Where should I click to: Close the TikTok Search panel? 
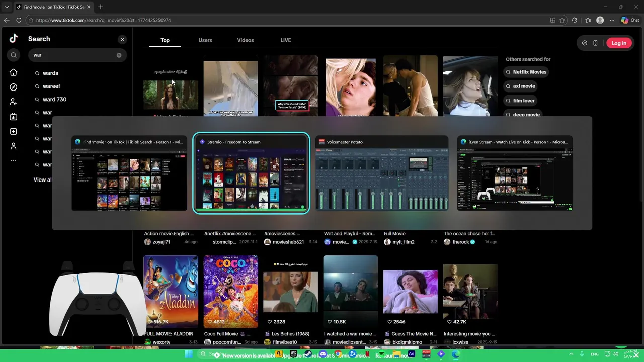[122, 39]
